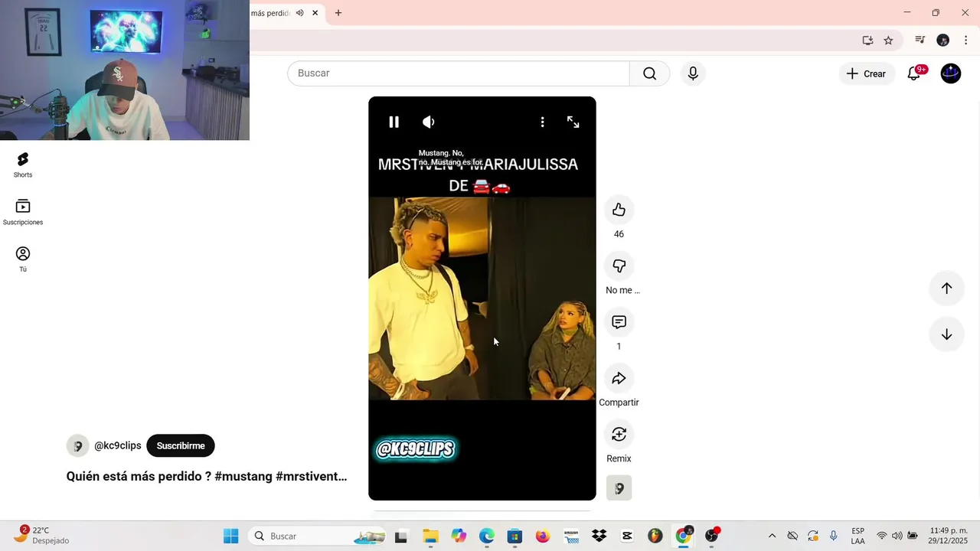980x551 pixels.
Task: Open system volume tray icon
Action: pyautogui.click(x=897, y=536)
